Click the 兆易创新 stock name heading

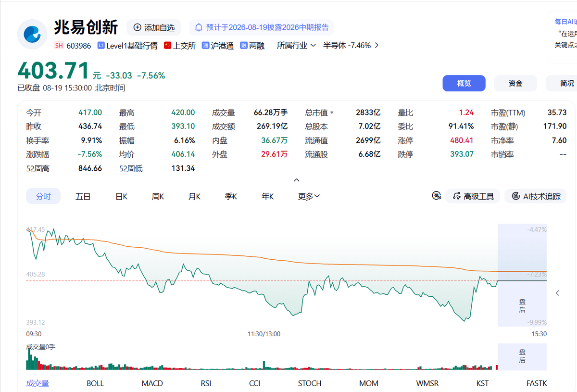pyautogui.click(x=86, y=27)
